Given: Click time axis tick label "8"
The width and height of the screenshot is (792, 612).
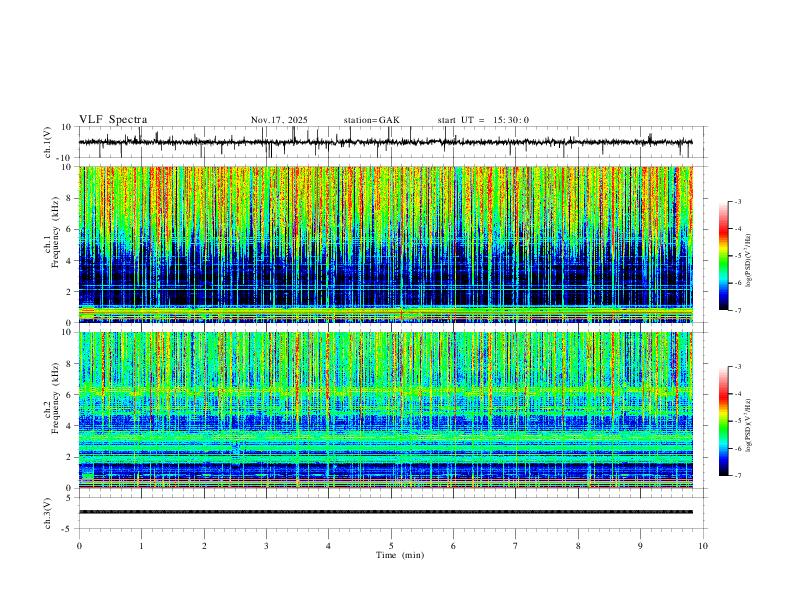Looking at the screenshot, I should click(578, 546).
